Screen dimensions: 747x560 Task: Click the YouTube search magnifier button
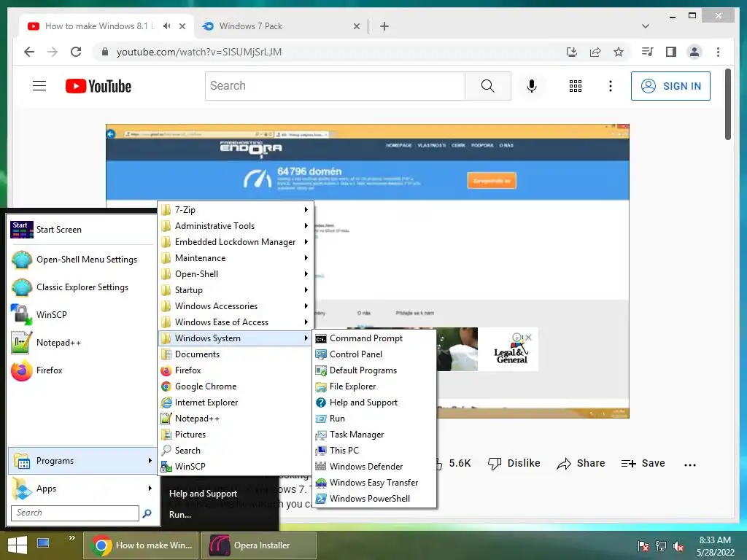tap(488, 86)
